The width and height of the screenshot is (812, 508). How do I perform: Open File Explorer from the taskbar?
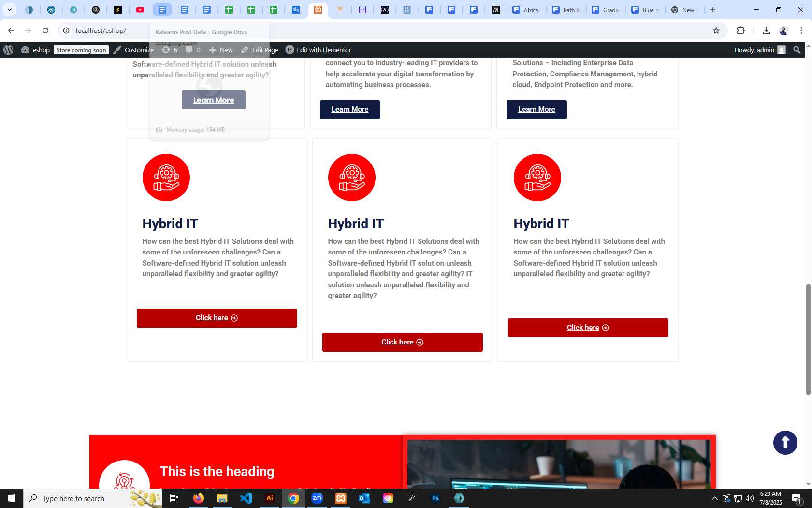pos(222,498)
